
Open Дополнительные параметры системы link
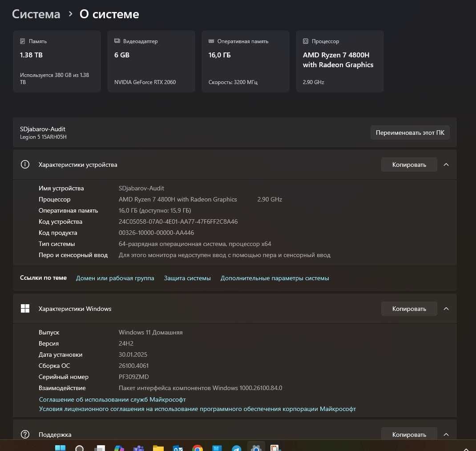(275, 278)
